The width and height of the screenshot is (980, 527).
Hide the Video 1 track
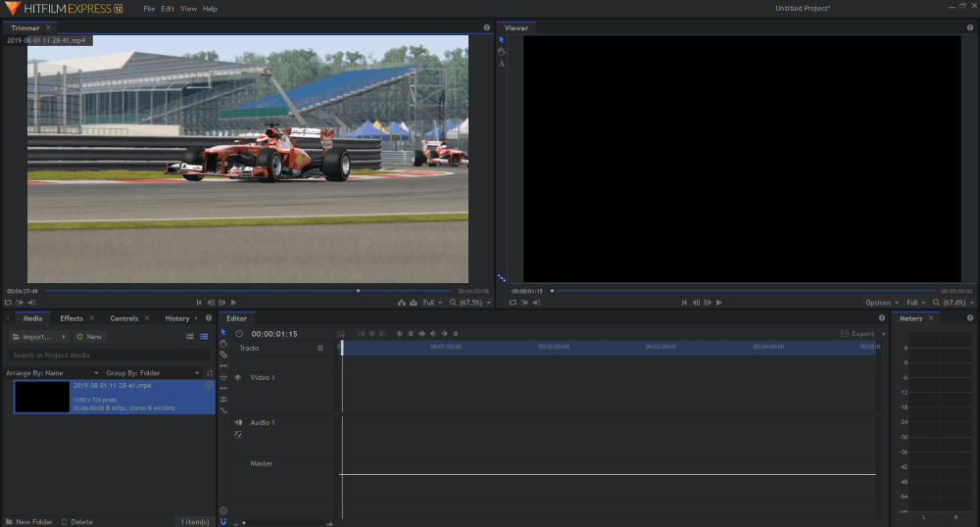[x=237, y=377]
